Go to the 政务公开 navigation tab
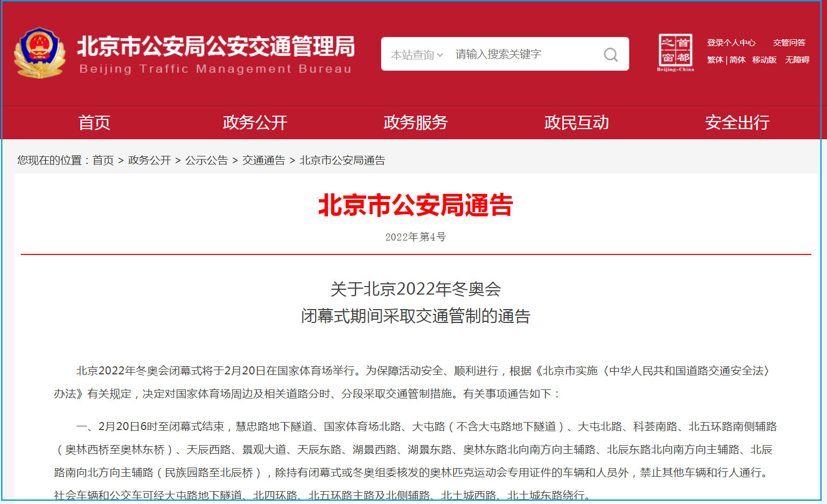Screen dimensions: 827x504 click(255, 123)
